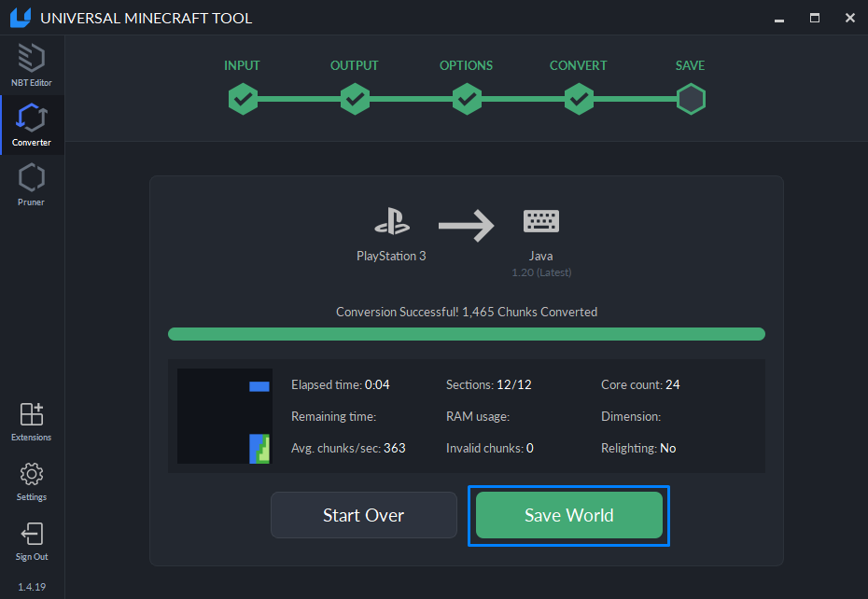Screen dimensions: 868x599
Task: Open the Pruner tool
Action: (x=32, y=185)
